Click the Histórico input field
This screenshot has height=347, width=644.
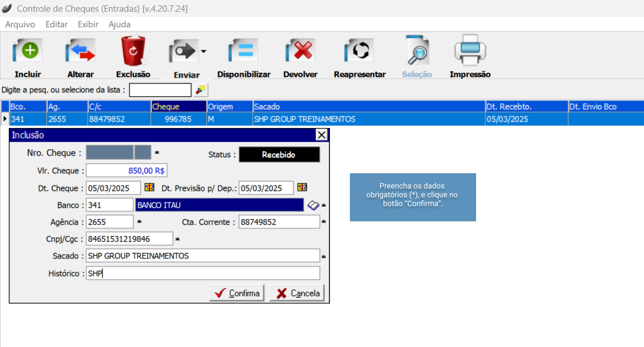point(203,273)
